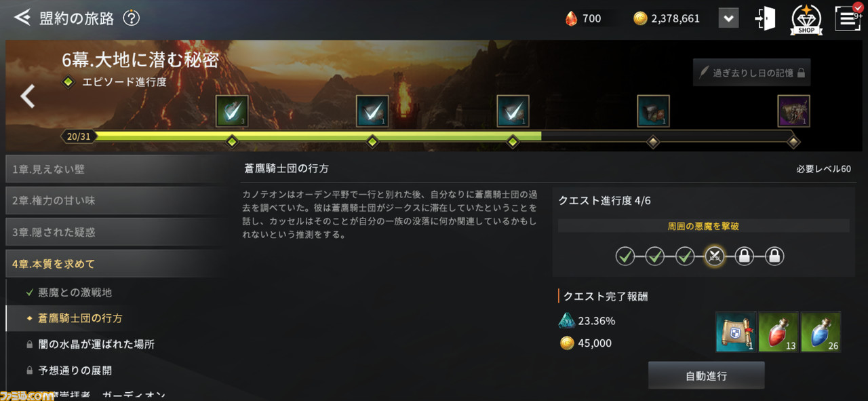Tap the locked fifth quest step
The width and height of the screenshot is (868, 401).
[x=745, y=256]
